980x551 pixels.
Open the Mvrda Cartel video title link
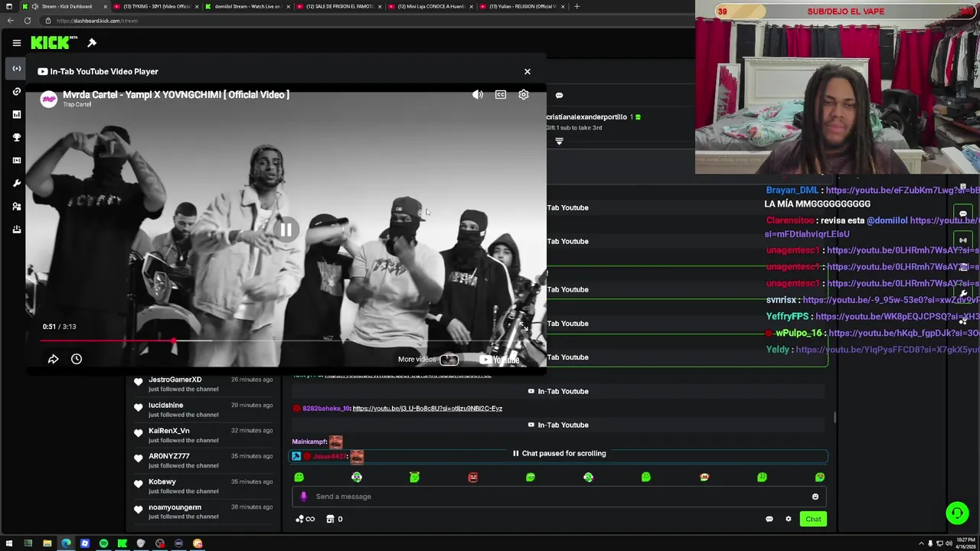coord(176,95)
